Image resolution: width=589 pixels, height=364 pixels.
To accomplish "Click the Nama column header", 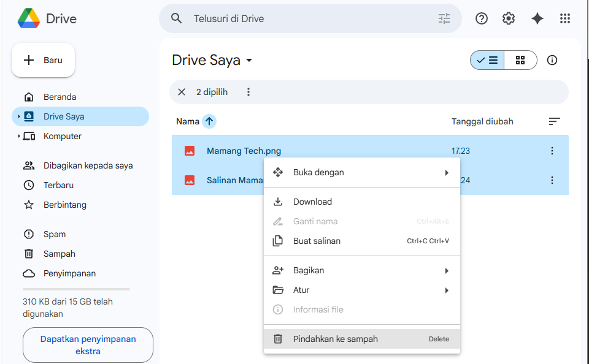I will [x=188, y=121].
